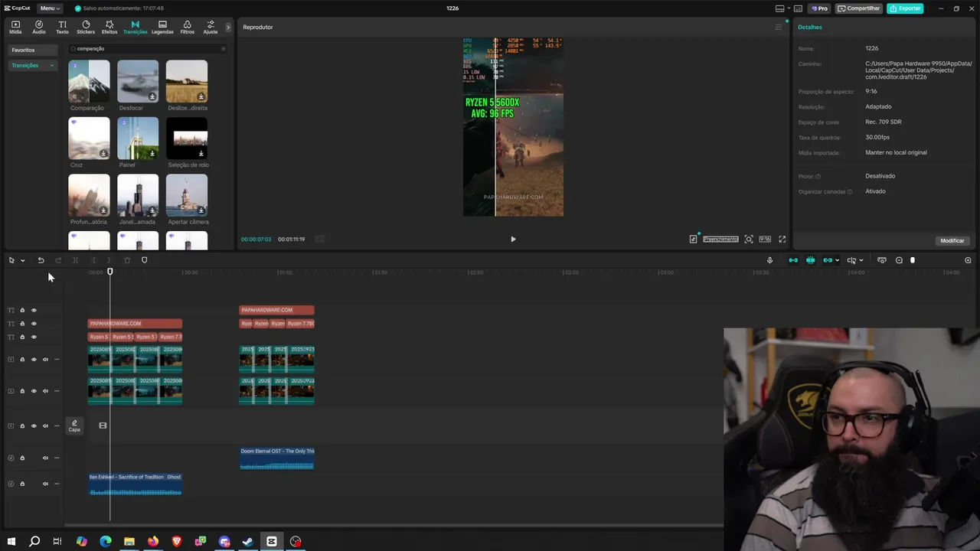Click the Modificar button
The height and width of the screenshot is (551, 980).
click(952, 240)
